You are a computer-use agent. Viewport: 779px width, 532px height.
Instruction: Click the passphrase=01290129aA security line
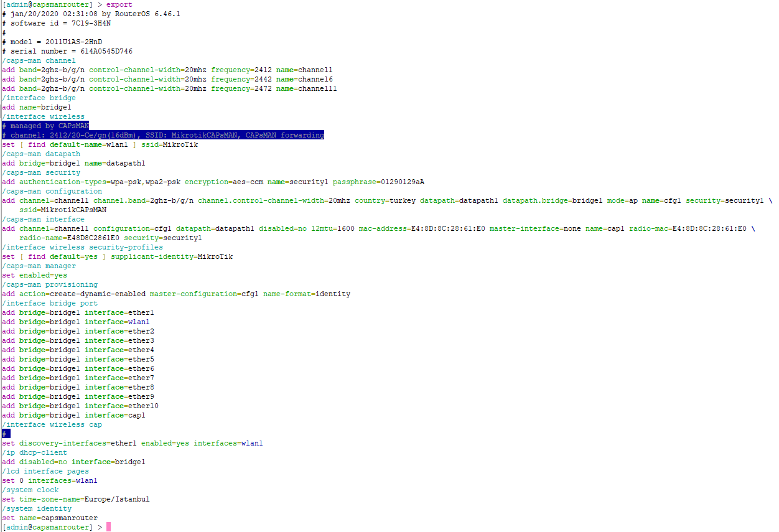coord(213,182)
